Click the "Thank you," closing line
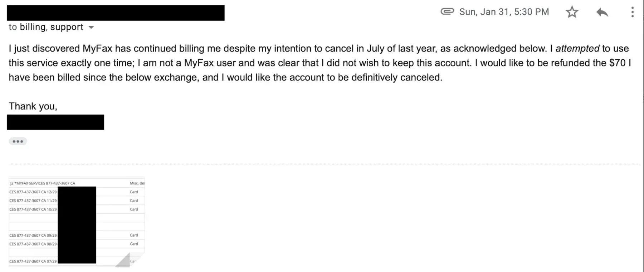Screen dimensions: 644x272 [33, 106]
